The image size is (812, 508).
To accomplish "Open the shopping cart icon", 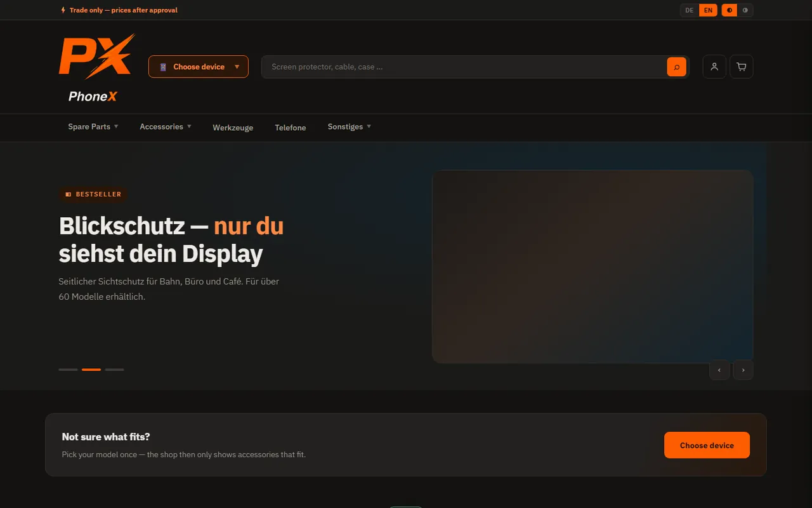I will tap(742, 67).
